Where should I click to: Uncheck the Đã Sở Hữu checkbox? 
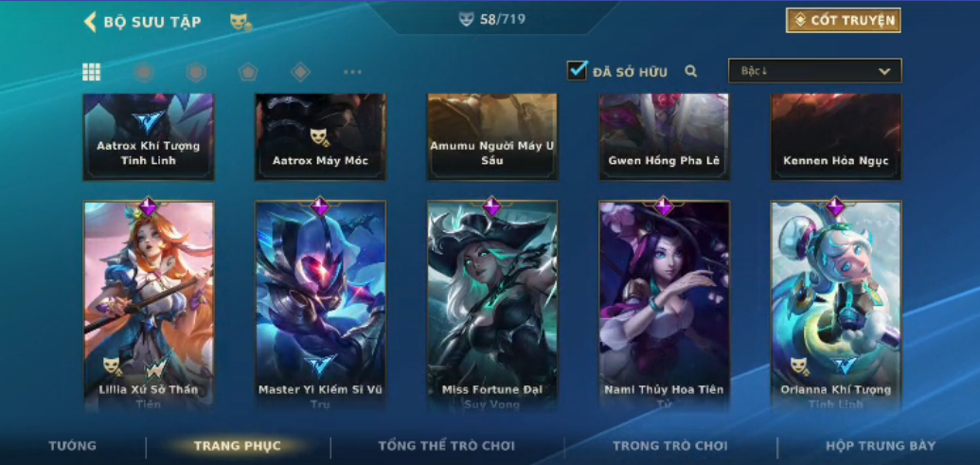tap(577, 70)
